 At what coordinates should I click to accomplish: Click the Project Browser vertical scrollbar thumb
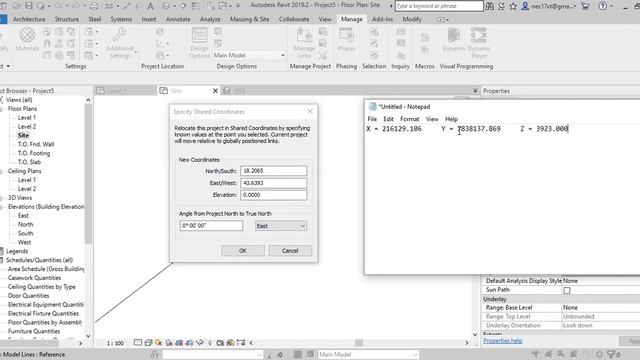(x=88, y=173)
